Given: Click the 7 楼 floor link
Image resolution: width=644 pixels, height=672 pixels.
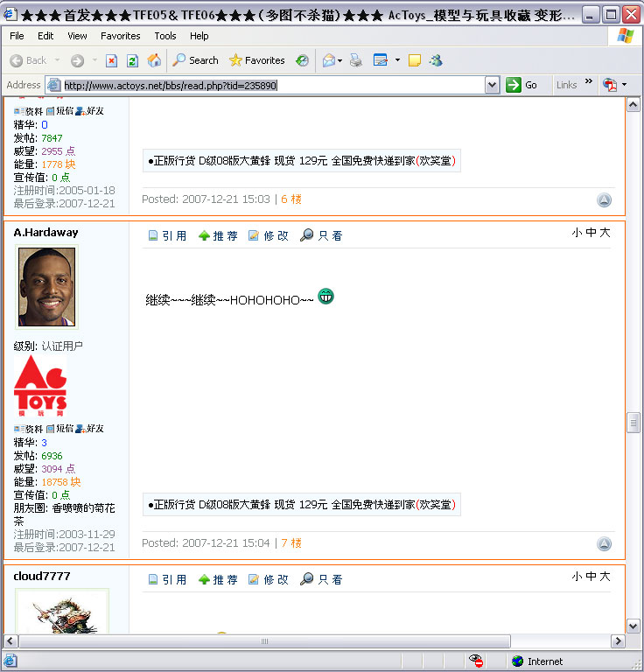Looking at the screenshot, I should click(x=291, y=543).
